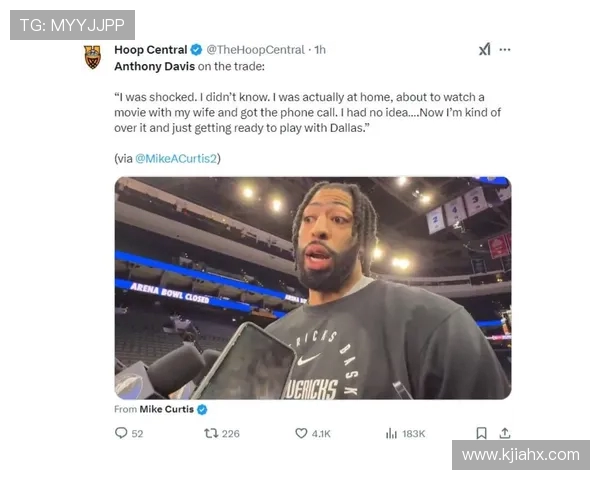The height and width of the screenshot is (480, 600).
Task: Click the Mike Curtis video source name
Action: tap(166, 409)
